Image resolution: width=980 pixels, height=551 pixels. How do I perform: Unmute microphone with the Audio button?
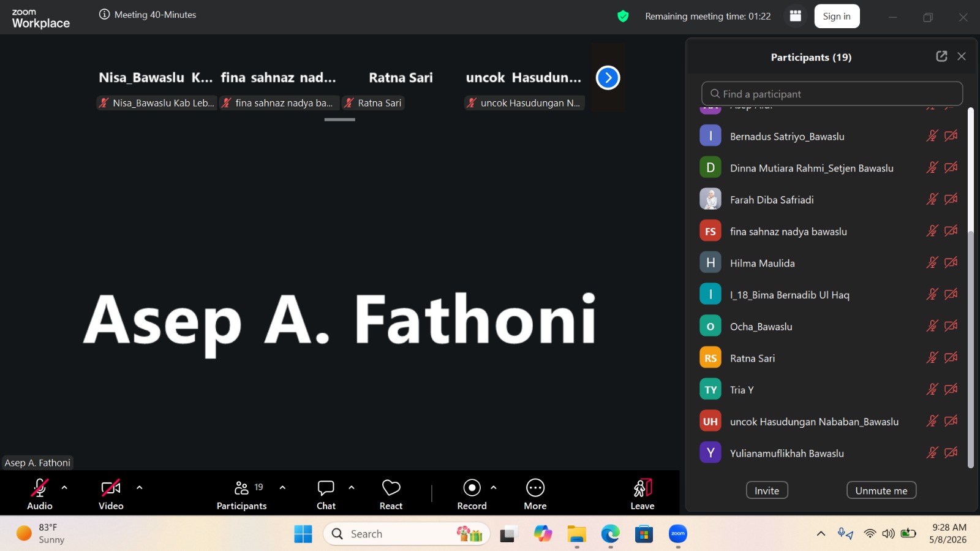tap(40, 494)
